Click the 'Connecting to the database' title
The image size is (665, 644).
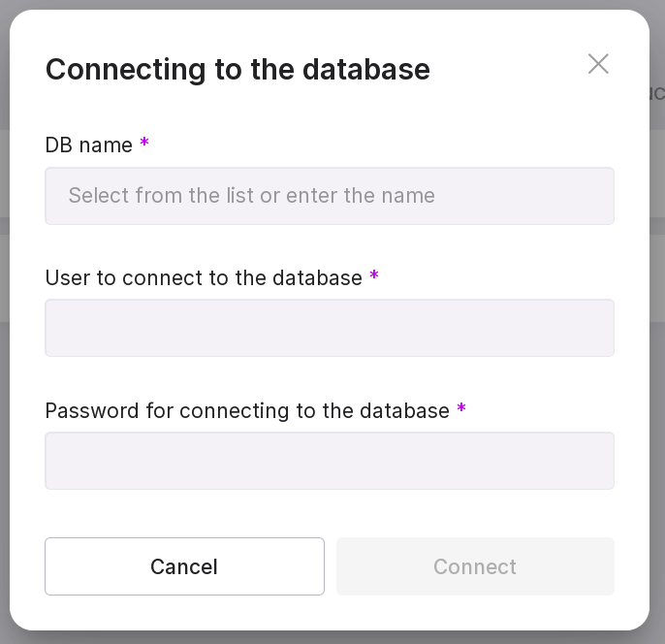(237, 70)
